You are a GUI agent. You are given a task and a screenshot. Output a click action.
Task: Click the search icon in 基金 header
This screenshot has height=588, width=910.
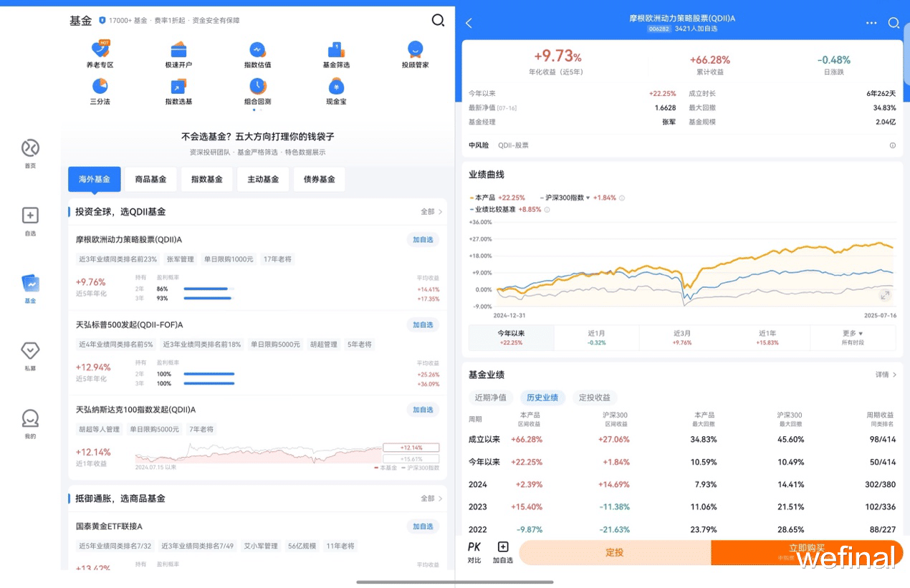pyautogui.click(x=438, y=20)
